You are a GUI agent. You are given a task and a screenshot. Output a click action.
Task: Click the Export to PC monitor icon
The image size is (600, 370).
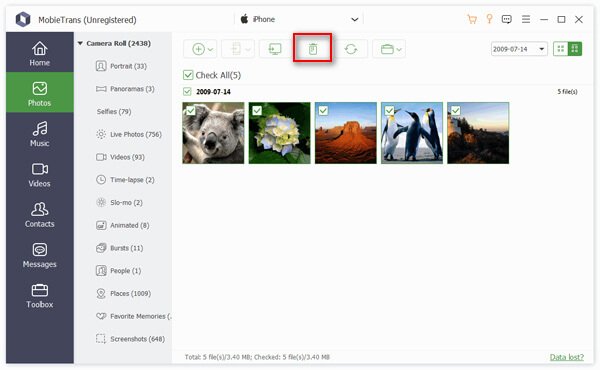tap(274, 49)
